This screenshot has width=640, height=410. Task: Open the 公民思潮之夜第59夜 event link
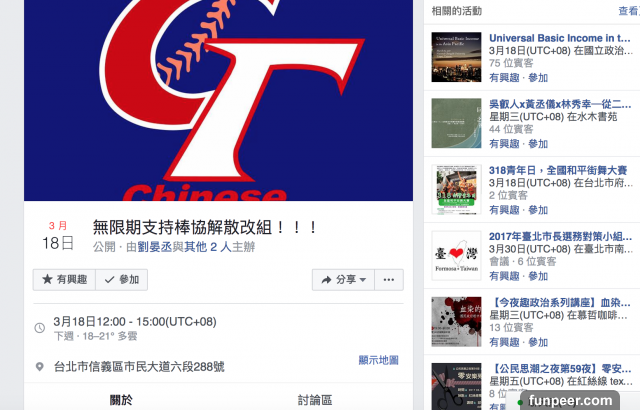coord(560,368)
